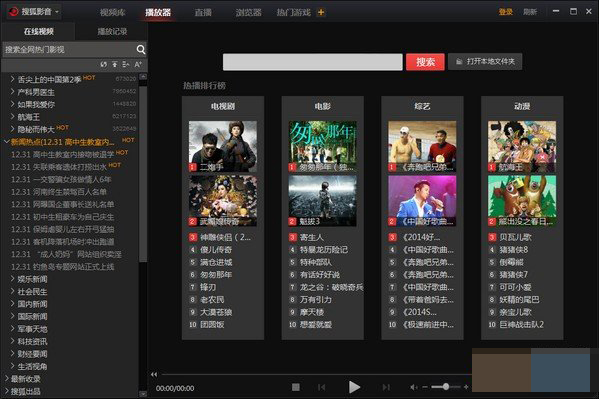Open 神雕侠侣 in the 电视剧 ranking
Image resolution: width=599 pixels, height=399 pixels.
click(x=225, y=237)
